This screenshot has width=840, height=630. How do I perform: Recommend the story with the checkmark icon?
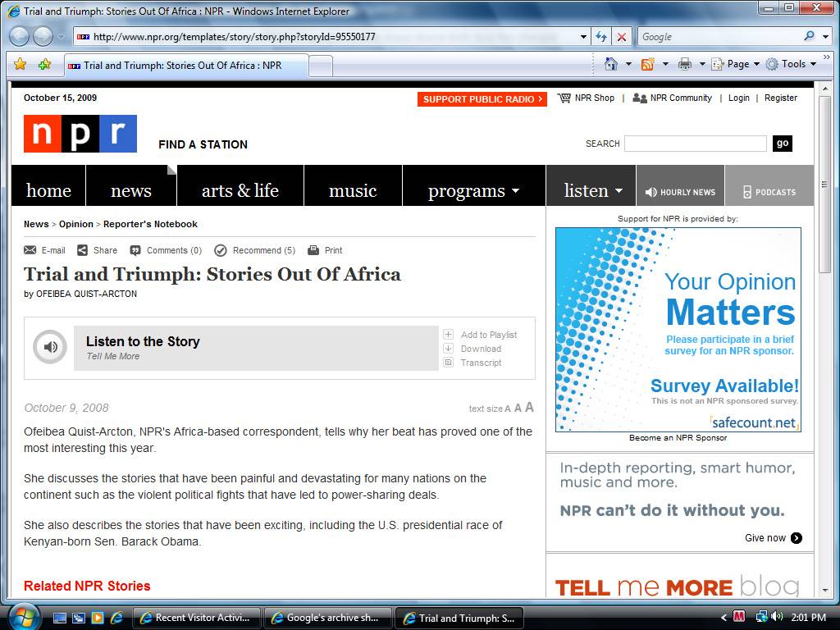(220, 250)
